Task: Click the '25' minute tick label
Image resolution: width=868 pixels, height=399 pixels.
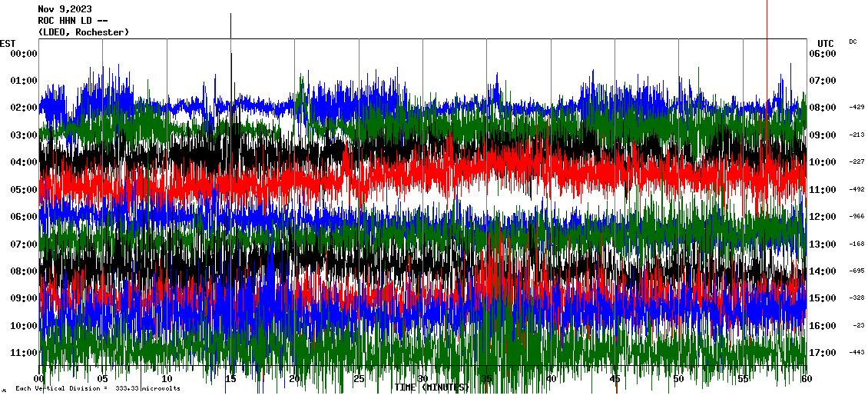Action: 359,379
